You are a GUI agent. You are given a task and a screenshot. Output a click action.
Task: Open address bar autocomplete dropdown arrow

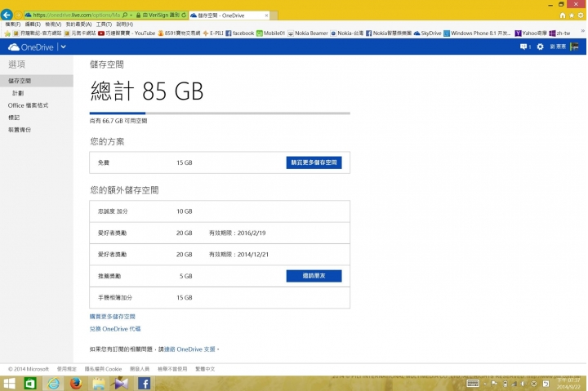pos(131,15)
